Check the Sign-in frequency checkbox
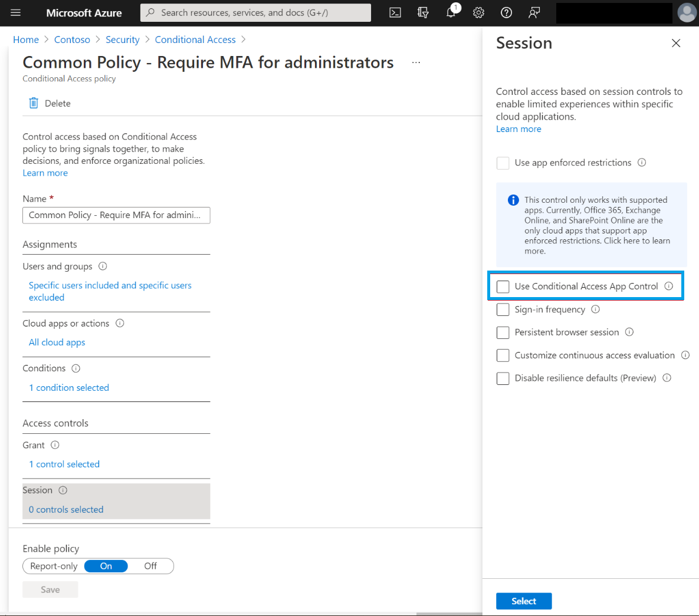This screenshot has width=699, height=616. 503,309
